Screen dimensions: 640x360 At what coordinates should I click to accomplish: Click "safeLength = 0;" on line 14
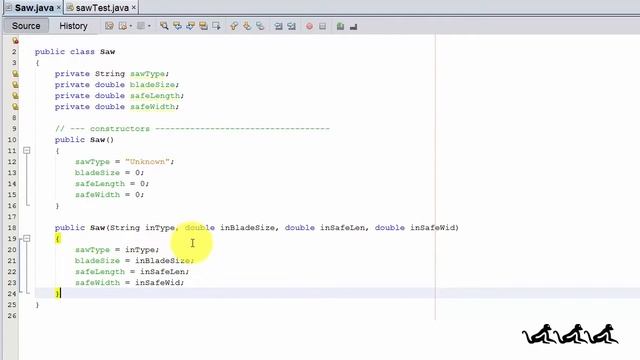pos(112,184)
